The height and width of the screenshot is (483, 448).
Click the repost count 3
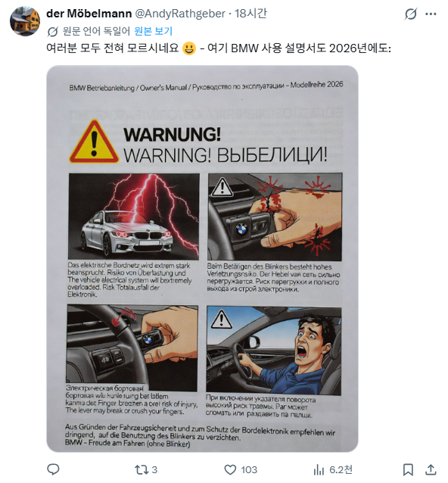pos(154,470)
